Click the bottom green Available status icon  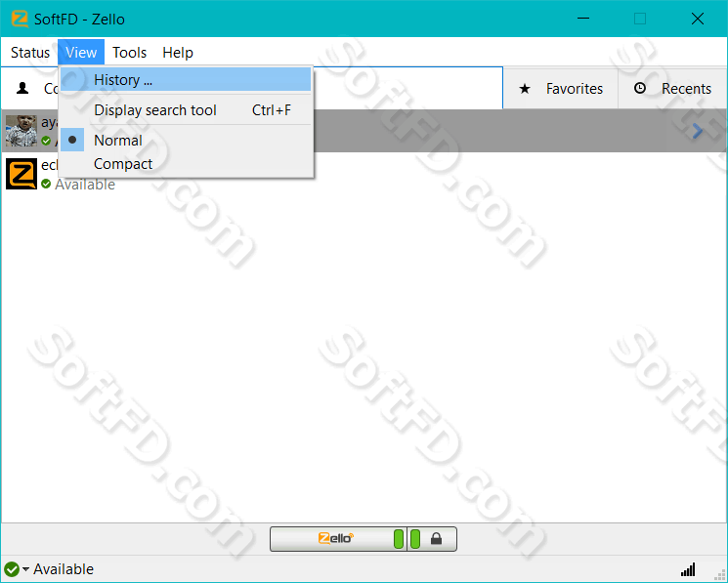coord(12,569)
